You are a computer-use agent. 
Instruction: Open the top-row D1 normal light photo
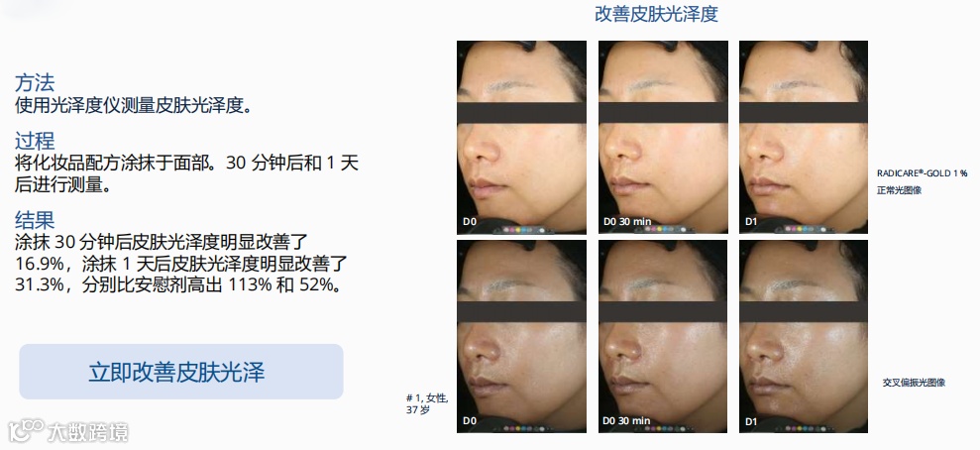click(804, 138)
